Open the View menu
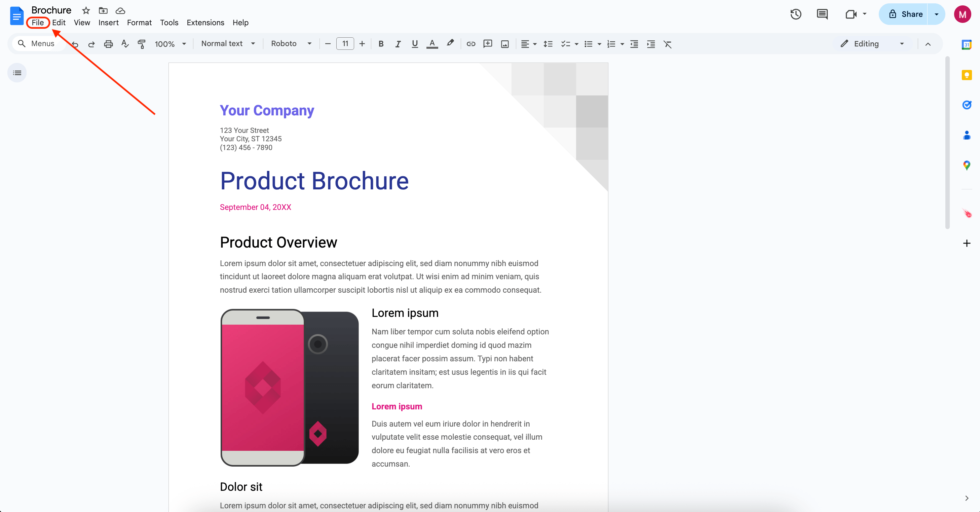This screenshot has height=512, width=980. 82,23
